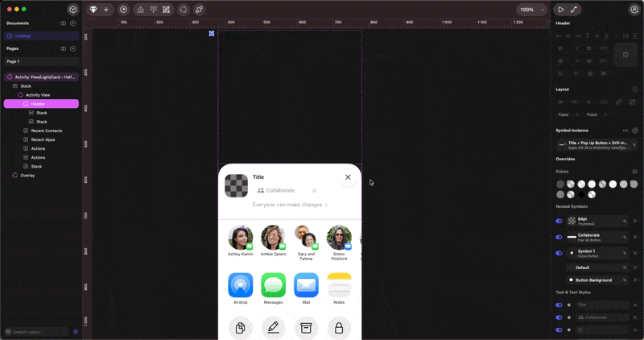Select the Recent Contacts layer
Image resolution: width=644 pixels, height=340 pixels.
tap(47, 131)
